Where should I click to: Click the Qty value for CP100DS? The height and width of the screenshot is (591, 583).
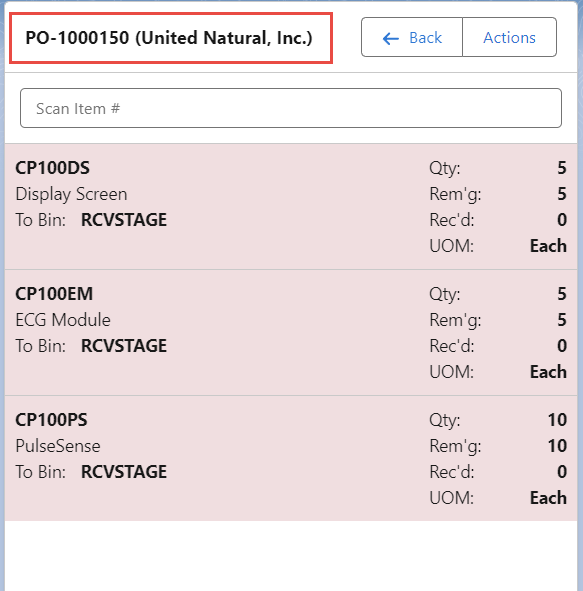562,168
